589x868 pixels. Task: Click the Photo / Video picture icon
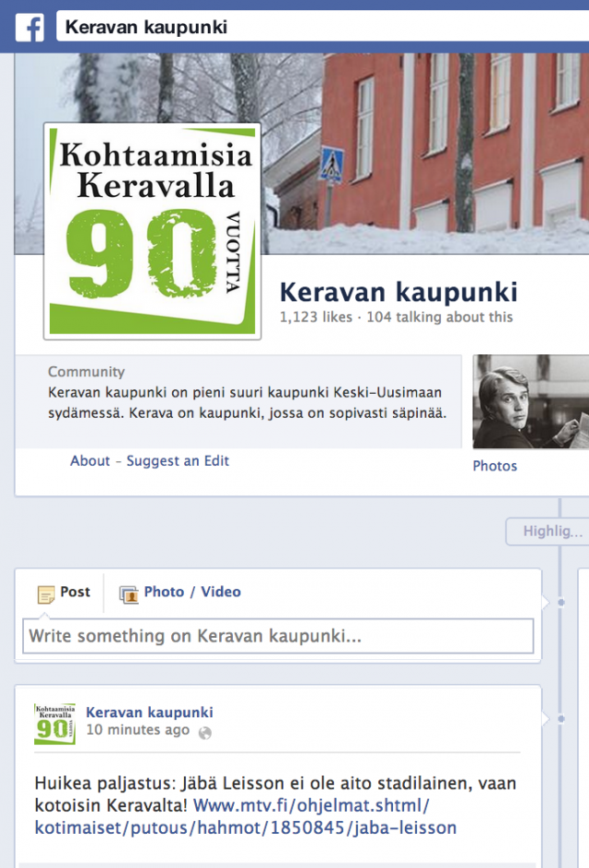click(129, 595)
